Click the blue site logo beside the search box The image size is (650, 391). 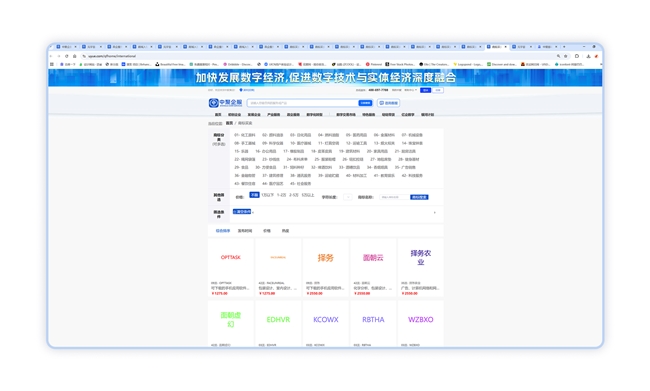[225, 102]
